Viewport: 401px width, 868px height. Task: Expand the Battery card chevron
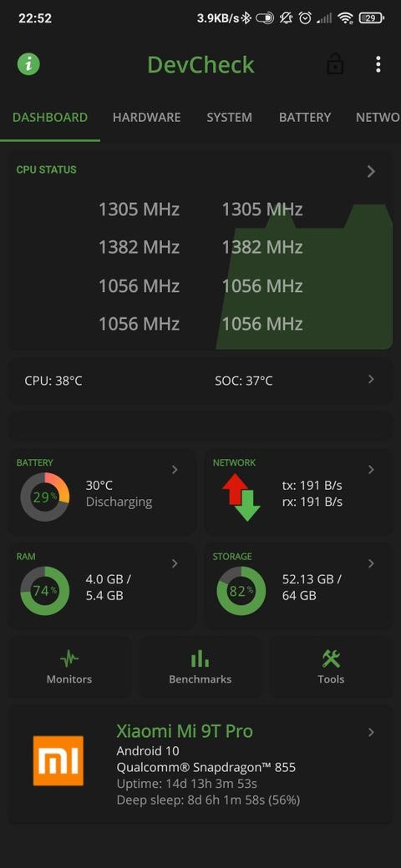click(175, 469)
